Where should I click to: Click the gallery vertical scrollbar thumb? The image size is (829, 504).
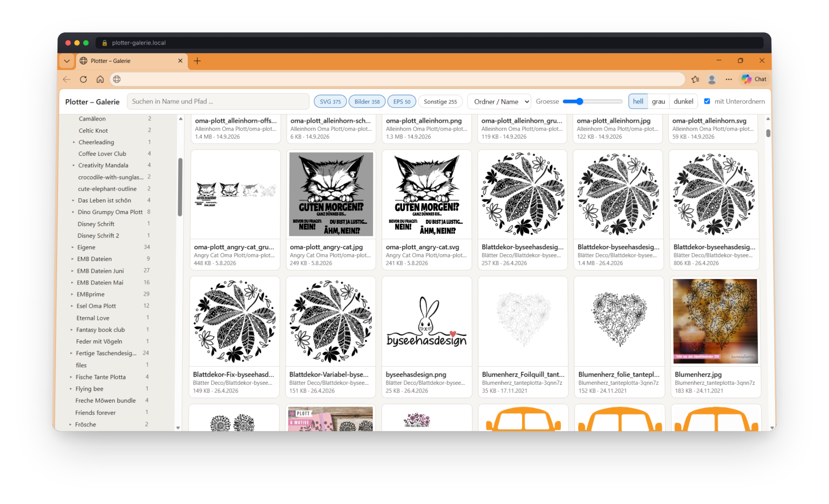coord(768,133)
